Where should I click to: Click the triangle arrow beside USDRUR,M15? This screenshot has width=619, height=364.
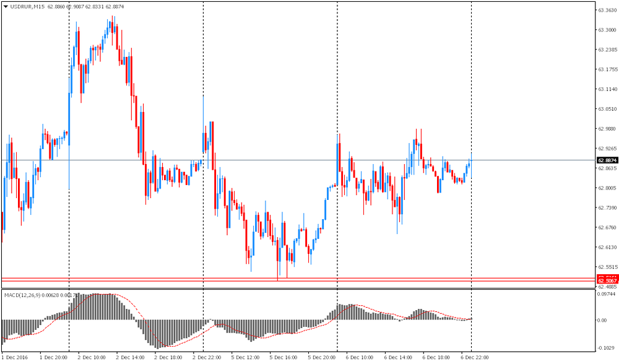pos(6,7)
